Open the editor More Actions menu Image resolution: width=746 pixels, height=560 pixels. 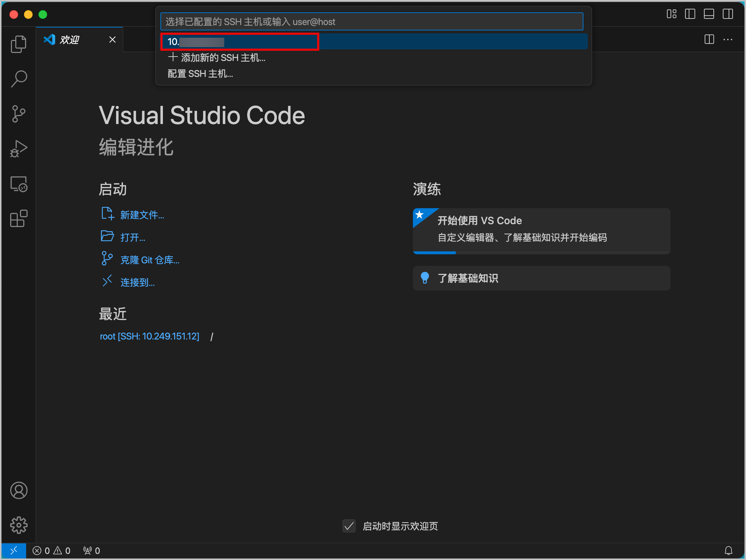pyautogui.click(x=727, y=40)
